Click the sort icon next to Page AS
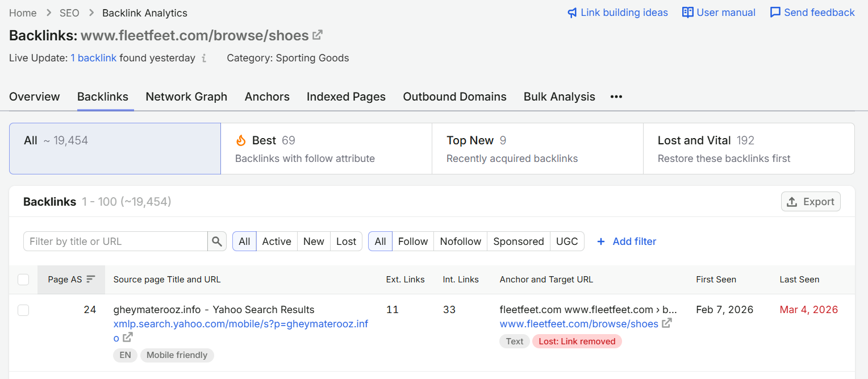Image resolution: width=868 pixels, height=379 pixels. coord(91,280)
